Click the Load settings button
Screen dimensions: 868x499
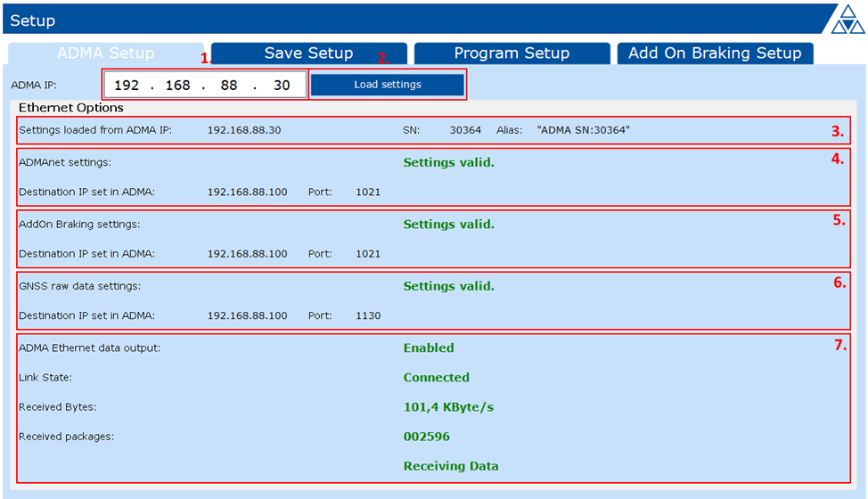click(x=388, y=85)
